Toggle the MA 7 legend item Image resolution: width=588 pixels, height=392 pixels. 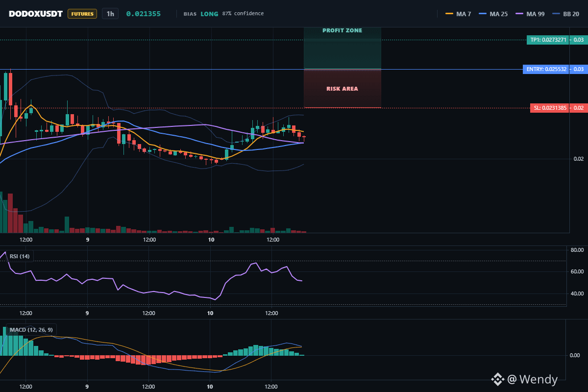[458, 14]
